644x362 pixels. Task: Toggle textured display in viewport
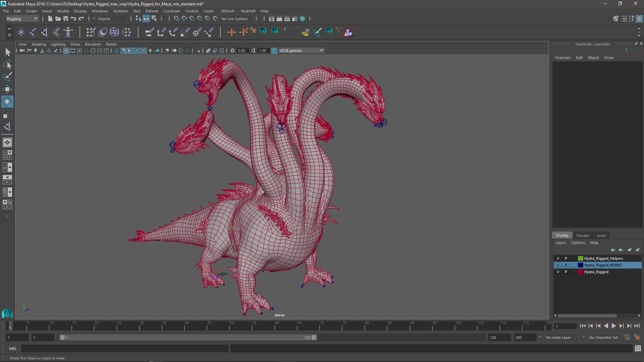pyautogui.click(x=144, y=51)
